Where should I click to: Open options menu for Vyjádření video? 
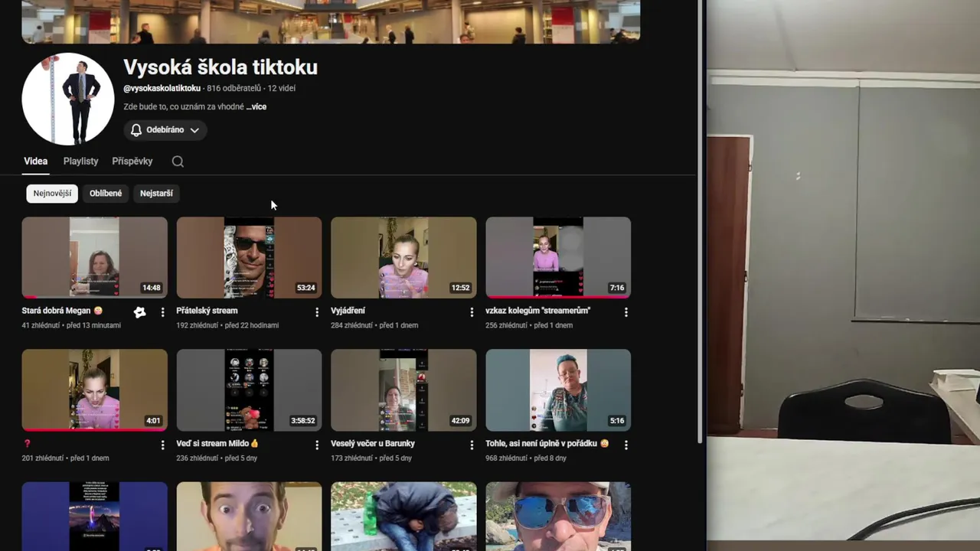click(x=472, y=312)
